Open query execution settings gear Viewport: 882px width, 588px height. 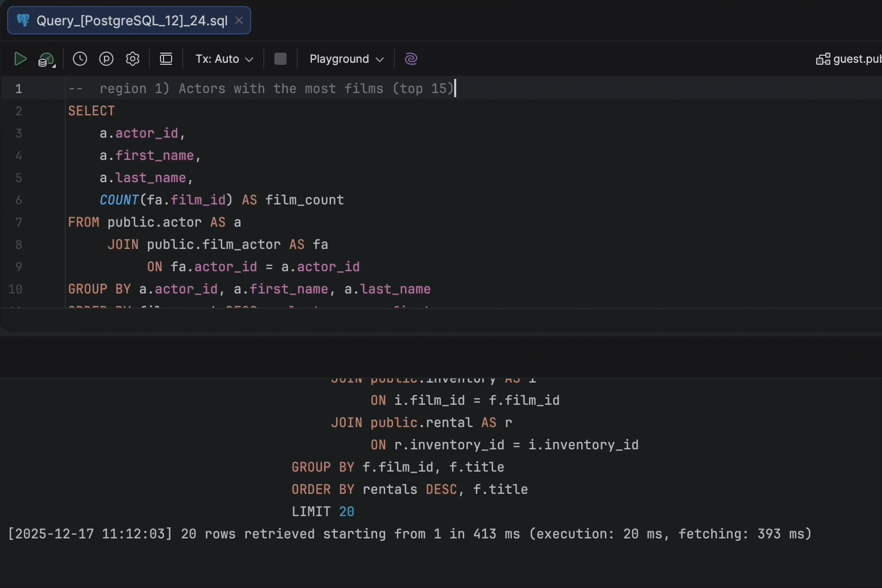point(133,59)
